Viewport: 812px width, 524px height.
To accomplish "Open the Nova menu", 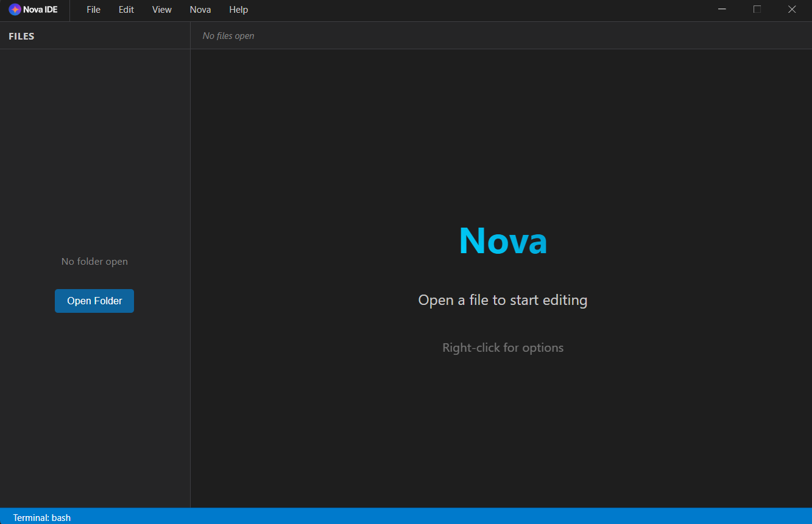I will tap(200, 10).
